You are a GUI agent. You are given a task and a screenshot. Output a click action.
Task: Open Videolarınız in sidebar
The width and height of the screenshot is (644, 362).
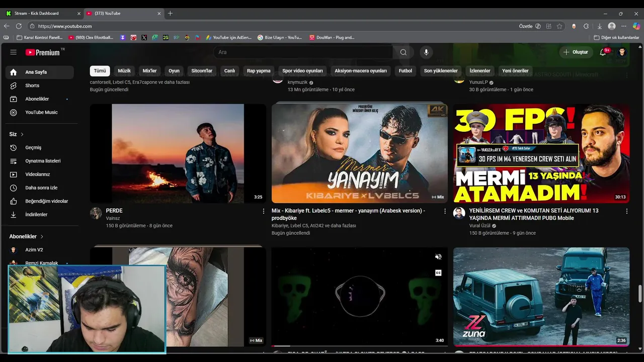tap(40, 174)
